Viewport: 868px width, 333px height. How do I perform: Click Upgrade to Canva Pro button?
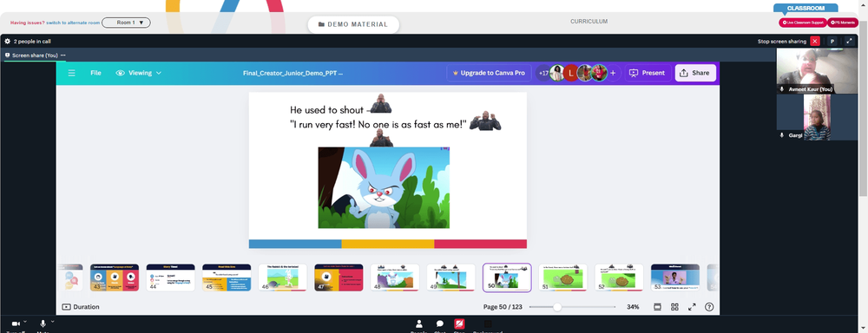490,73
